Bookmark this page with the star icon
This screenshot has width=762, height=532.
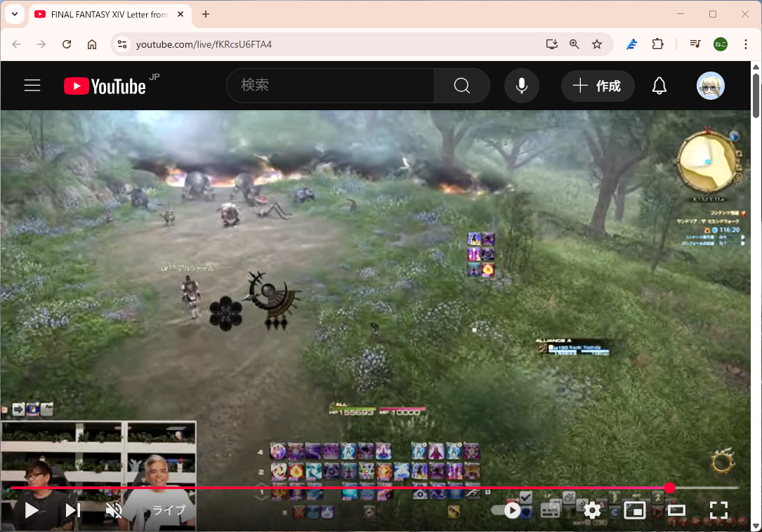[597, 44]
